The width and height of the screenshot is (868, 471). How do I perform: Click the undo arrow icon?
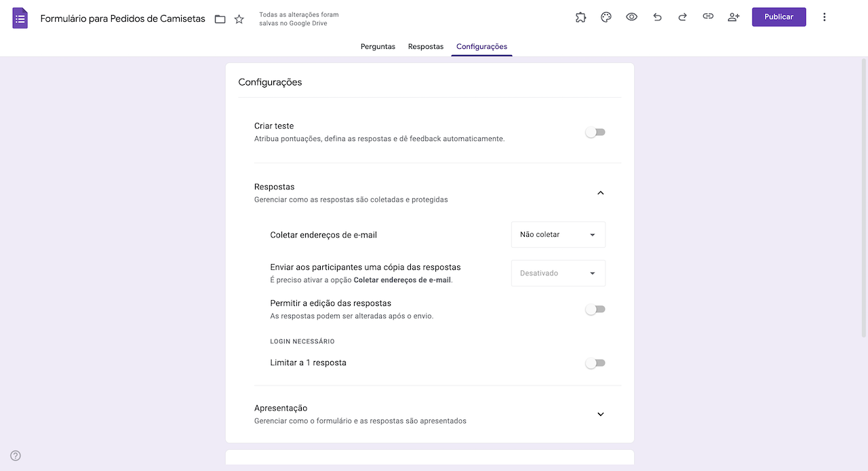point(657,16)
